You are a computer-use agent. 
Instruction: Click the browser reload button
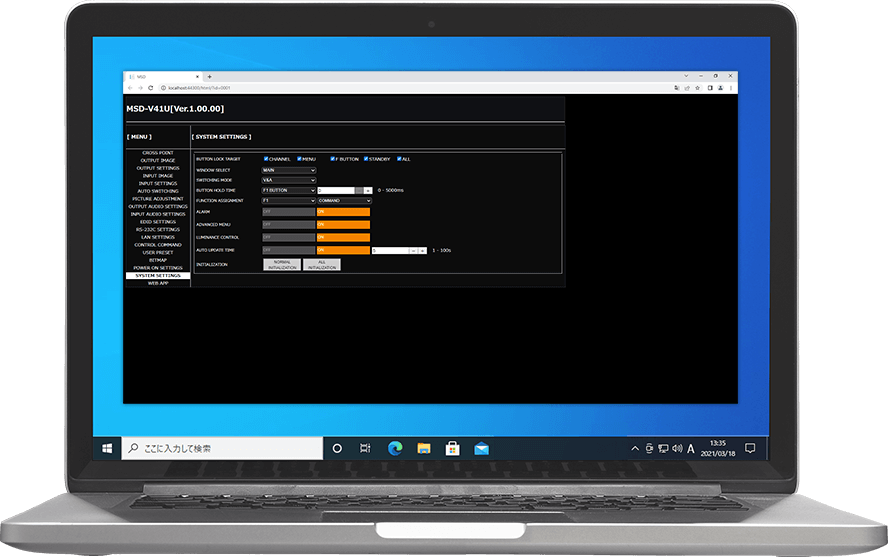coord(155,88)
